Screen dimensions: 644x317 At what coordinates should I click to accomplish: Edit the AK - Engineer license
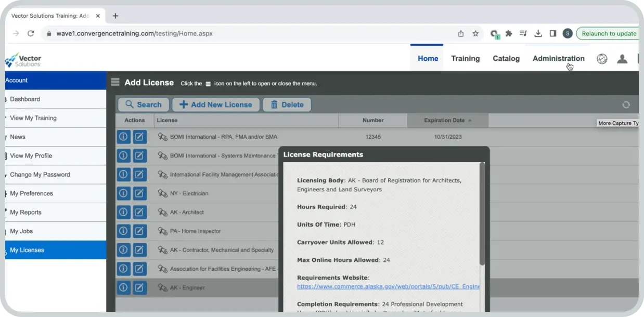pos(139,287)
